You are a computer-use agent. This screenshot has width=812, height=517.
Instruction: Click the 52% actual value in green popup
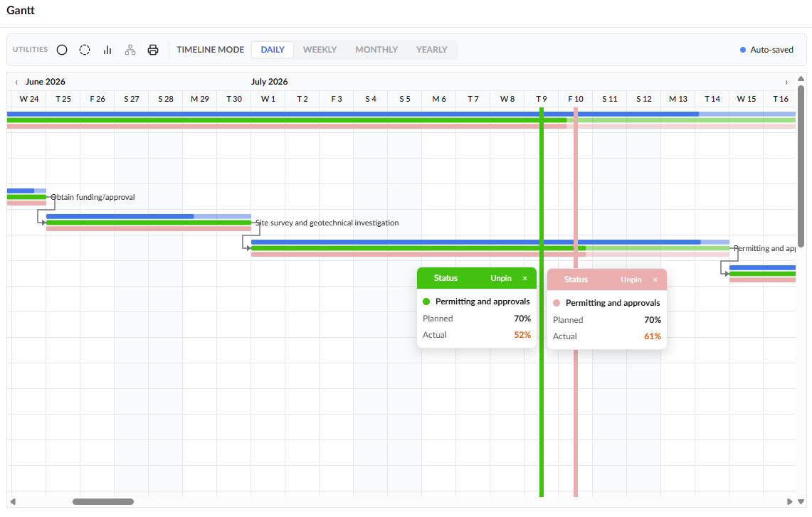pyautogui.click(x=522, y=335)
